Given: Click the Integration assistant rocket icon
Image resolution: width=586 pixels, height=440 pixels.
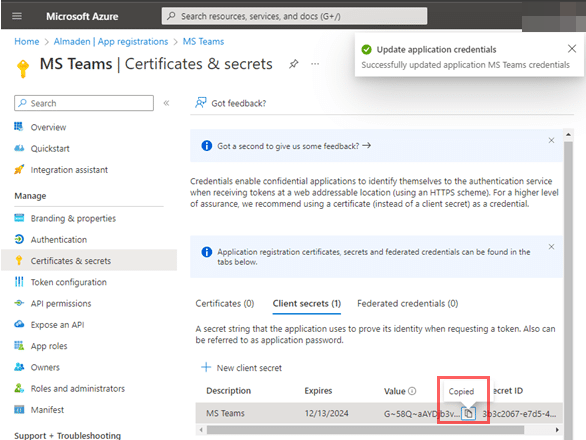Looking at the screenshot, I should click(19, 169).
